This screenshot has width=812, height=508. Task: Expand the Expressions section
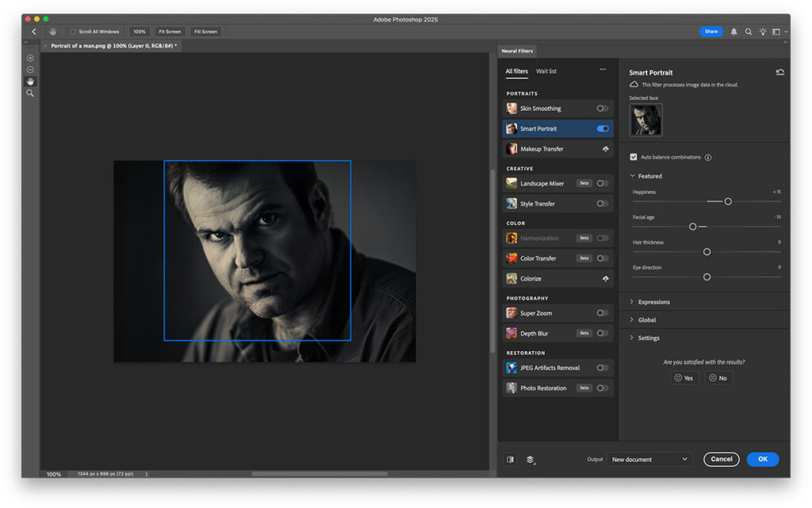coord(632,302)
